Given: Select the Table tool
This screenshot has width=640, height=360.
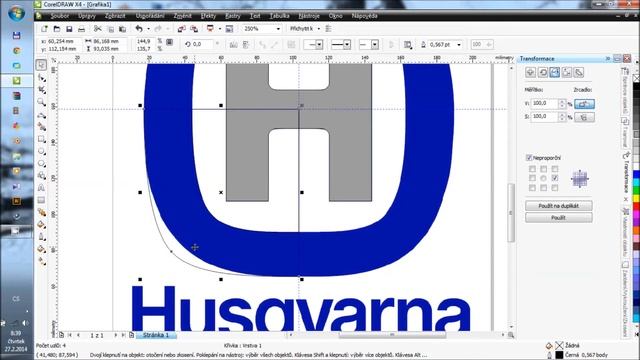Looking at the screenshot, I should 41,200.
